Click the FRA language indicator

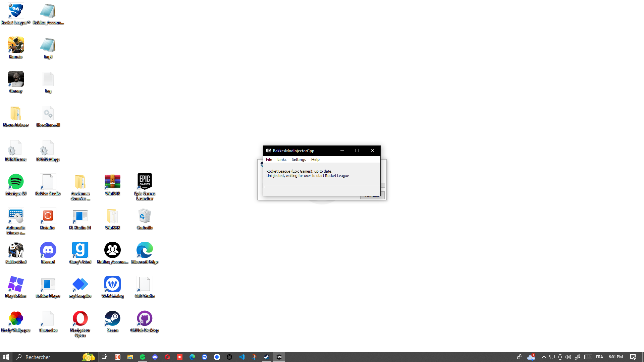(x=599, y=357)
